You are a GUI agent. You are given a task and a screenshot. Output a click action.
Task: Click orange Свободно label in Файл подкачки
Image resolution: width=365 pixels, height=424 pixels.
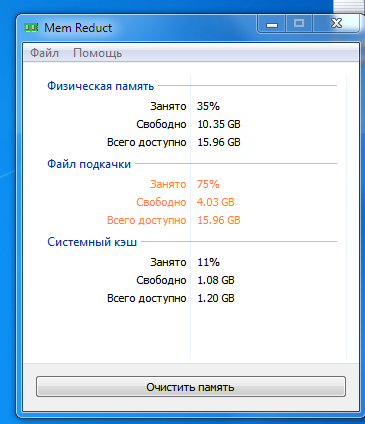pyautogui.click(x=161, y=203)
